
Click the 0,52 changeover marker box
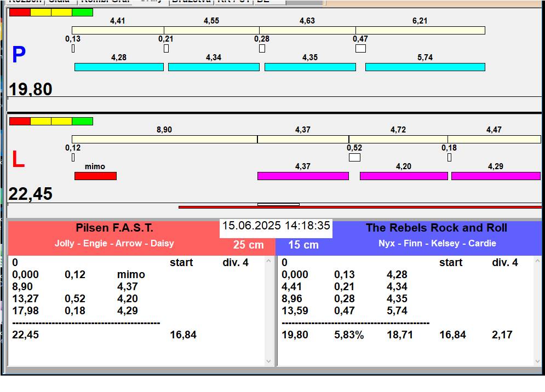pos(354,157)
